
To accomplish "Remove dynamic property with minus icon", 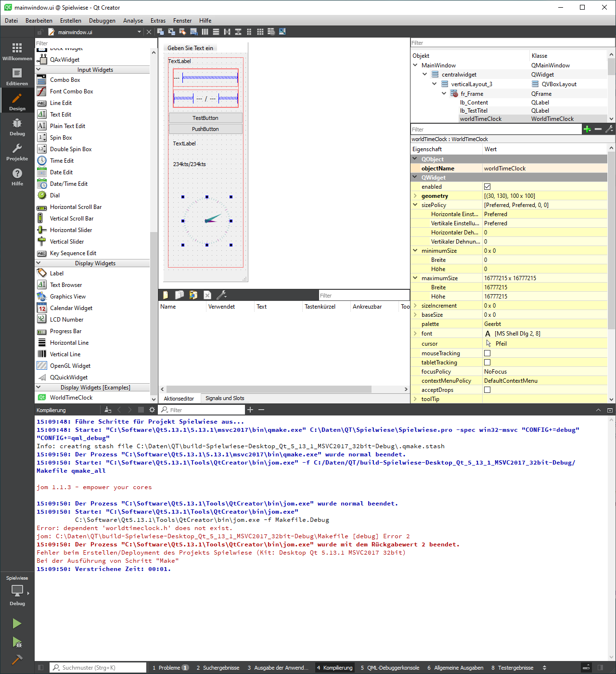I will coord(598,129).
